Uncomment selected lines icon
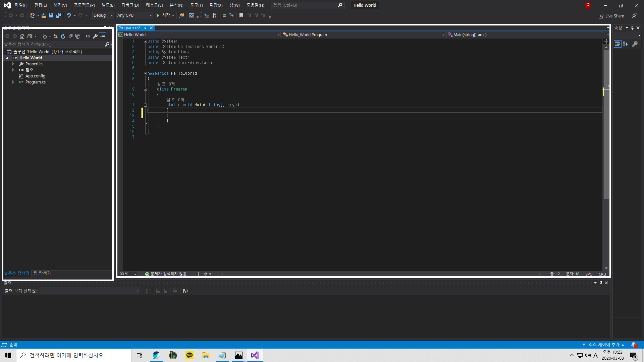 (x=231, y=15)
